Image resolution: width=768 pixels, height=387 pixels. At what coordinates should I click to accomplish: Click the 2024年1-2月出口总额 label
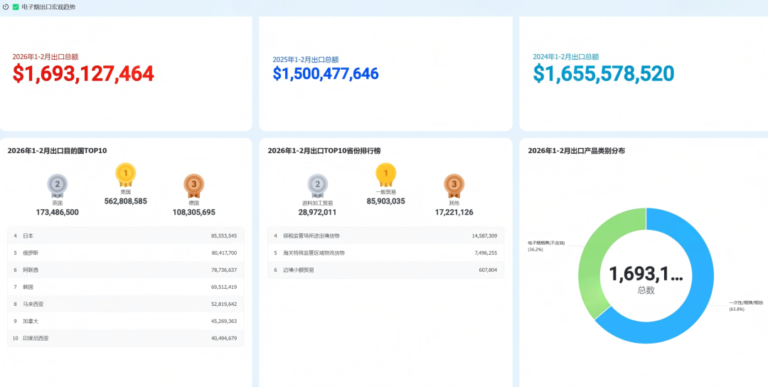tap(566, 57)
